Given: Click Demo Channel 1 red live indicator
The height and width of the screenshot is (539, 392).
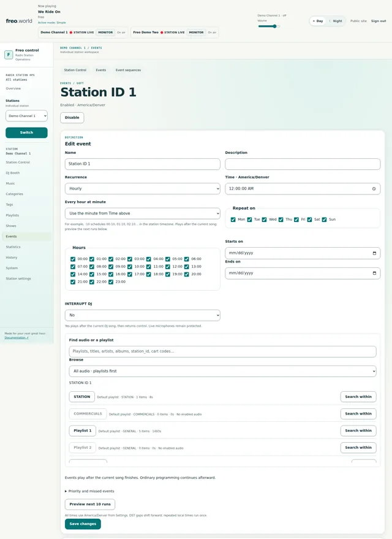Looking at the screenshot, I should (70, 32).
